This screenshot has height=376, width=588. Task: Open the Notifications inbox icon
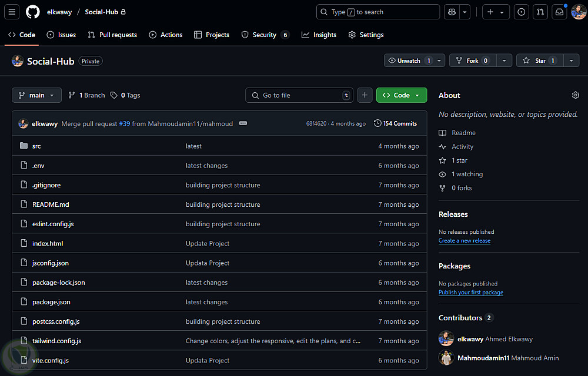[x=560, y=12]
